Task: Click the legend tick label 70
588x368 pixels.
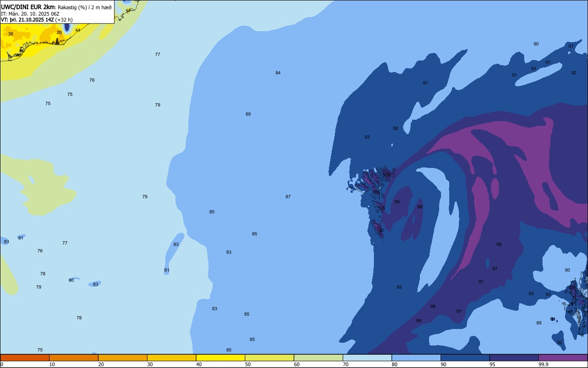Action: 345,364
